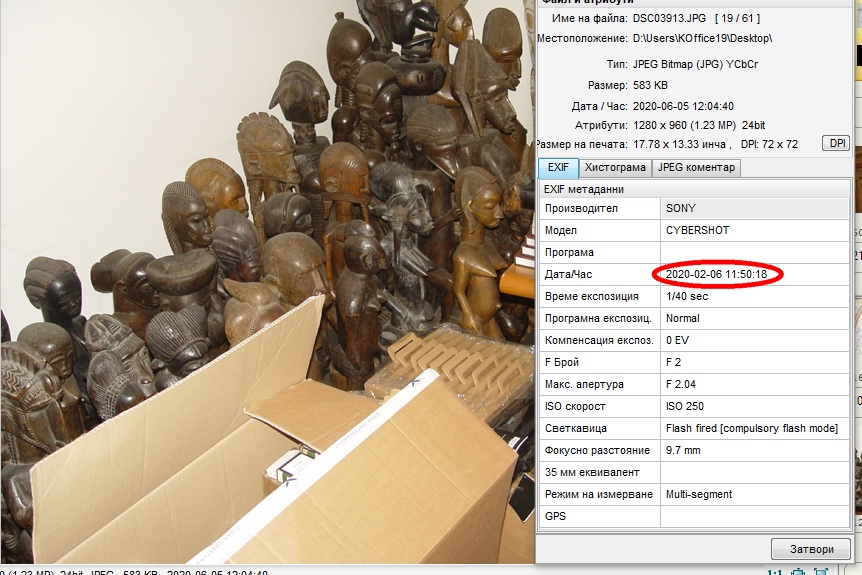862x575 pixels.
Task: Click the ISO скорост label
Action: (575, 406)
